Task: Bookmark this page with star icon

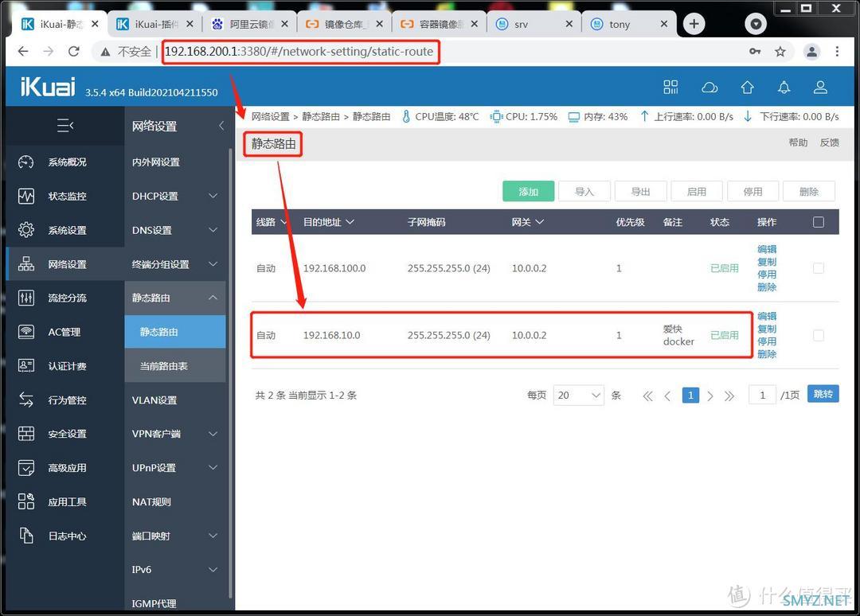Action: [780, 52]
